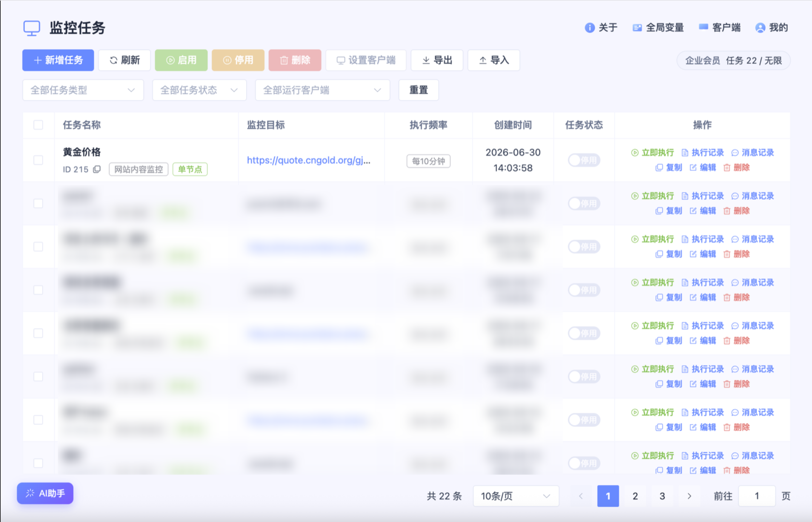Open the 10条/页 page size dropdown
The height and width of the screenshot is (522, 812).
click(x=516, y=496)
